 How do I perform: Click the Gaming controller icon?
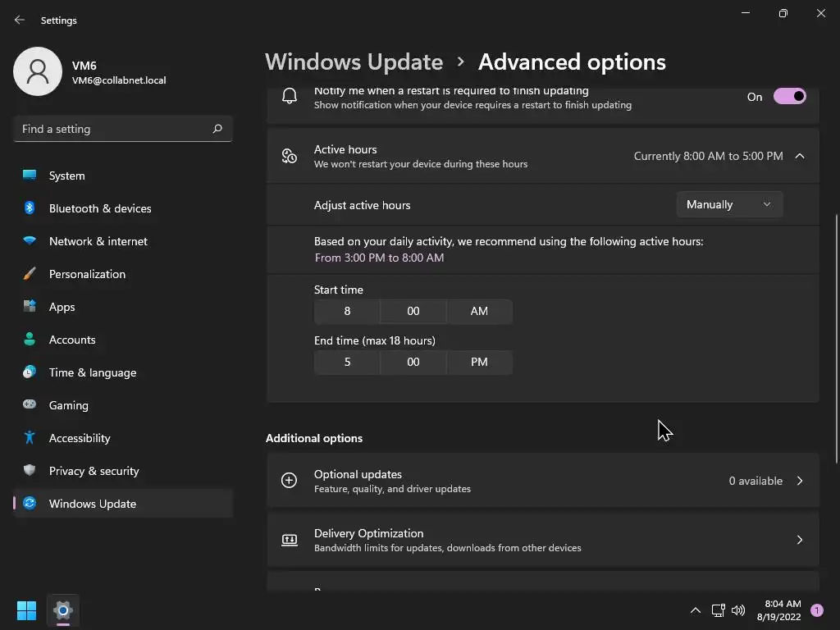pyautogui.click(x=30, y=405)
